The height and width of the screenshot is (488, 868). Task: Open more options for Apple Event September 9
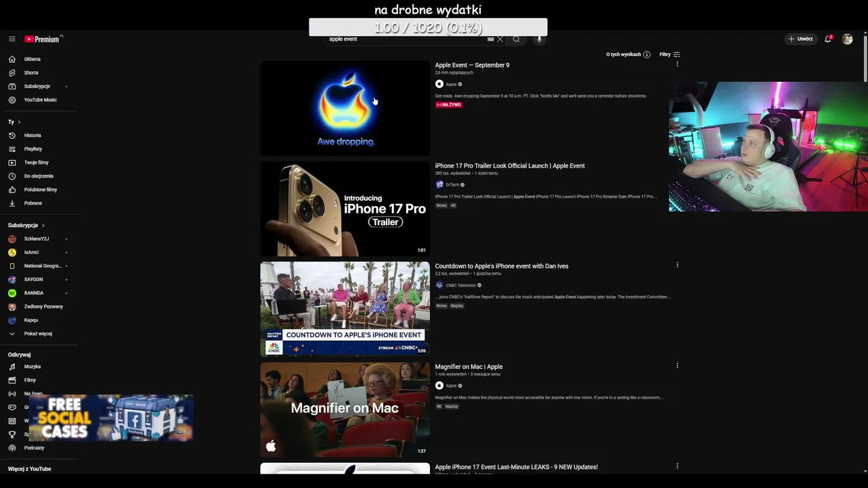677,64
